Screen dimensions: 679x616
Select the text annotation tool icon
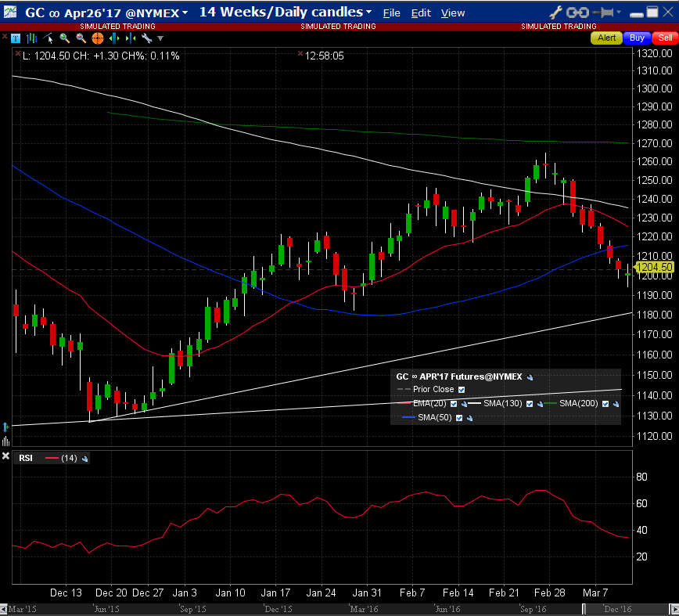tap(16, 38)
